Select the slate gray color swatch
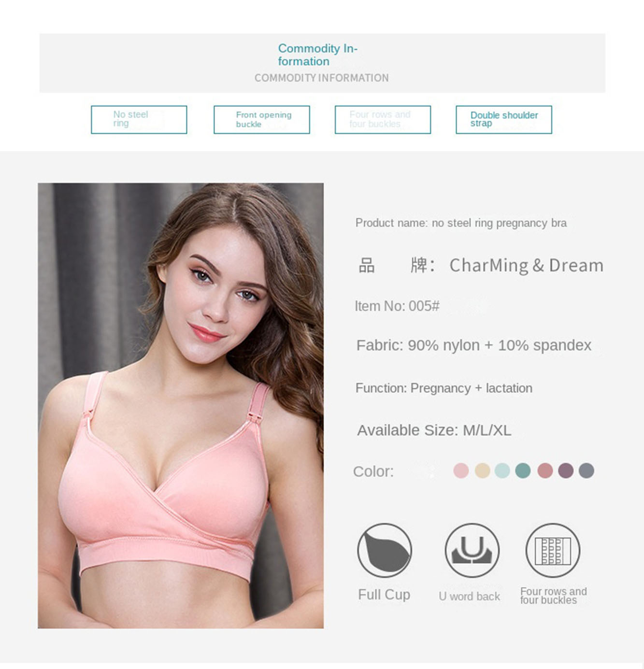Image resolution: width=644 pixels, height=669 pixels. click(x=587, y=470)
